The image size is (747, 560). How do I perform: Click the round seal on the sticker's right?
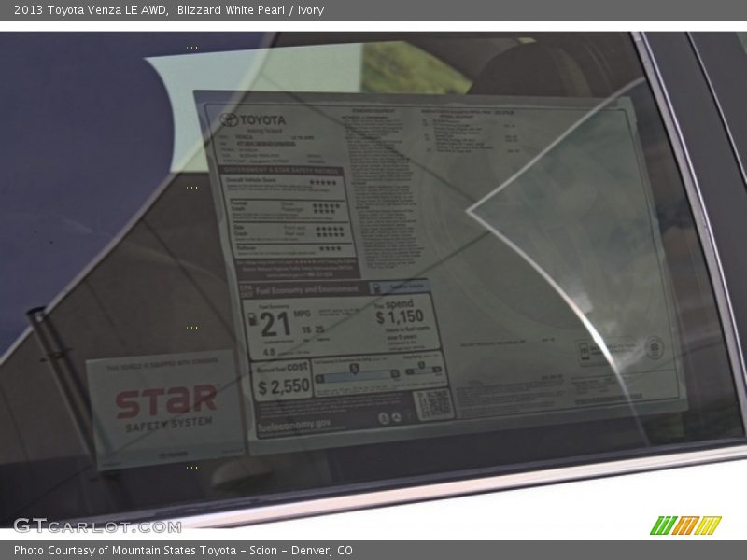(655, 347)
